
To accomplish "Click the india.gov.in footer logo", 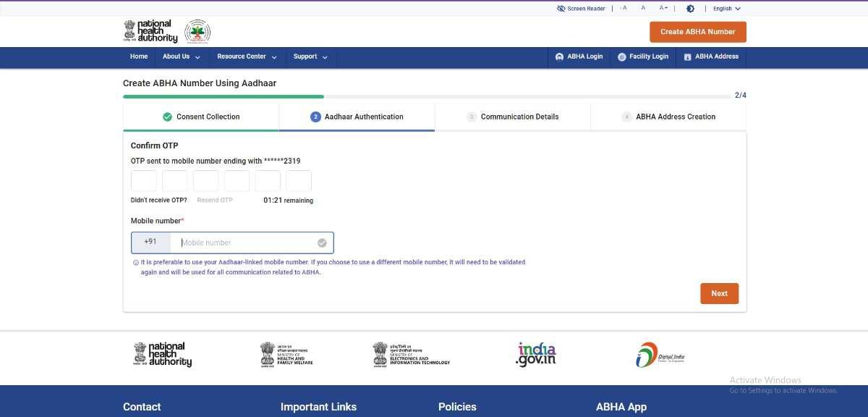I will tap(536, 354).
